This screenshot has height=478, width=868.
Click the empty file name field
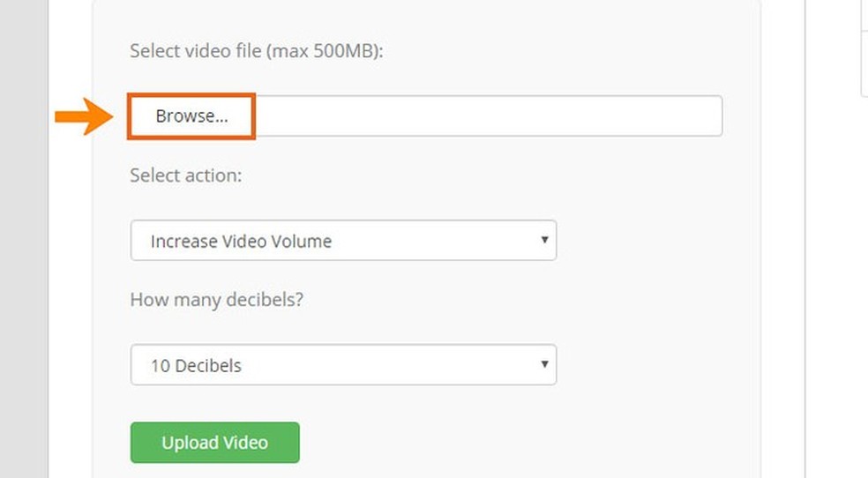487,116
